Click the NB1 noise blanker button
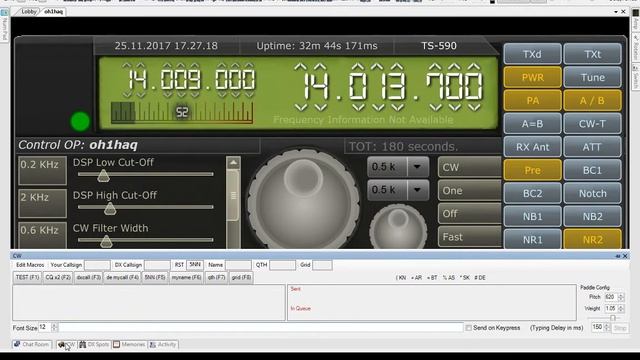Image resolution: width=640 pixels, height=360 pixels. click(532, 217)
